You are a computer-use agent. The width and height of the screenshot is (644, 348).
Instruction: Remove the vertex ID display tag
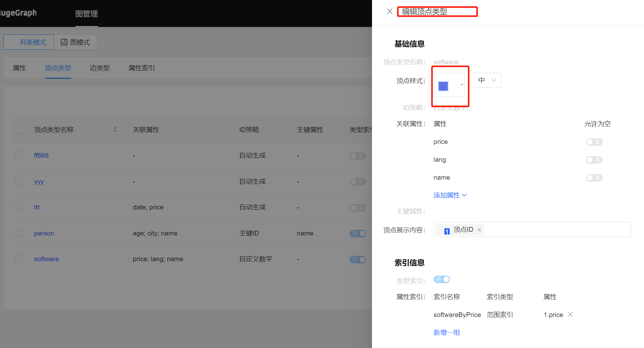479,230
